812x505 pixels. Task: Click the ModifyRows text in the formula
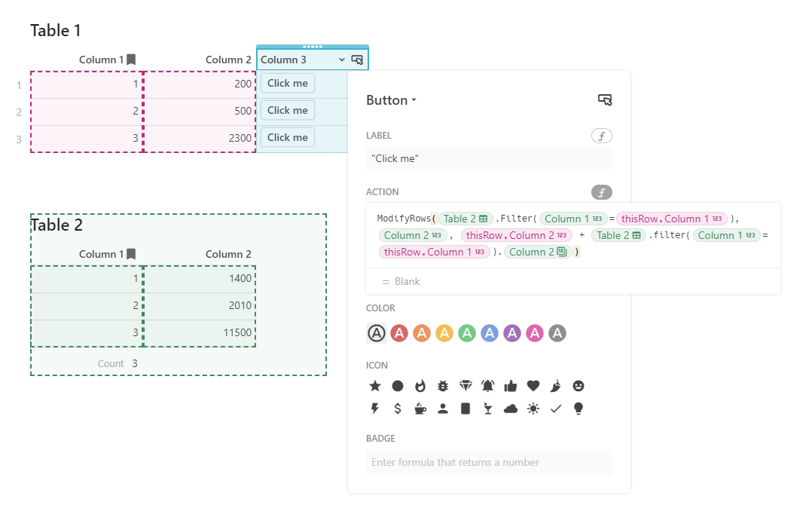[404, 219]
